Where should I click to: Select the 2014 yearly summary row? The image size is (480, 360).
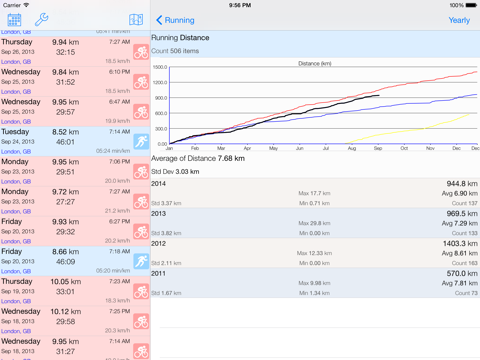pos(315,193)
